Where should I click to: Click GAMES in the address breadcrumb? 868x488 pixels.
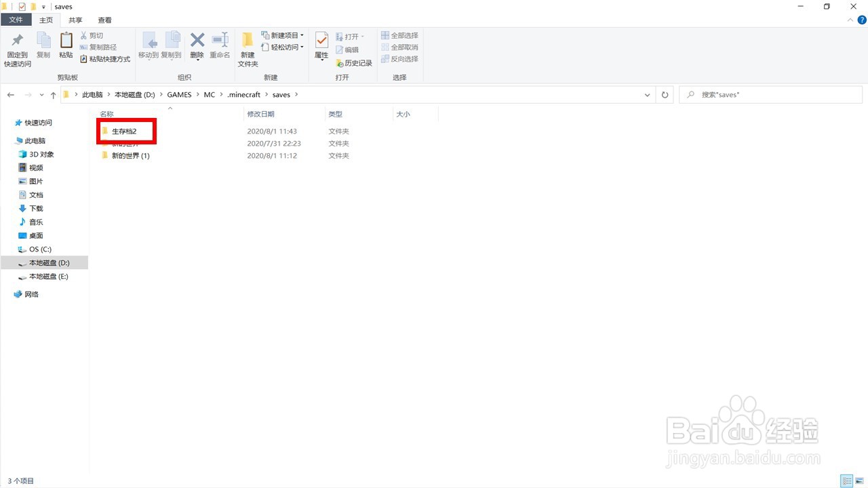(x=180, y=95)
